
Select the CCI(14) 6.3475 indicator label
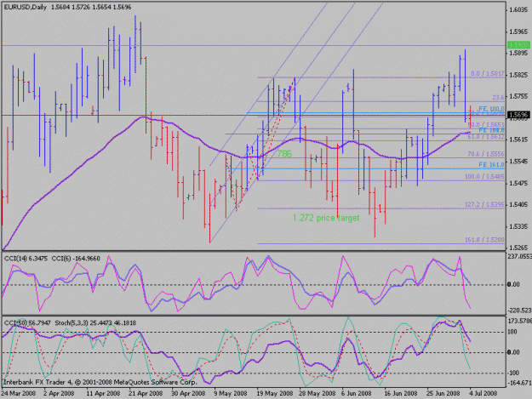click(x=26, y=259)
